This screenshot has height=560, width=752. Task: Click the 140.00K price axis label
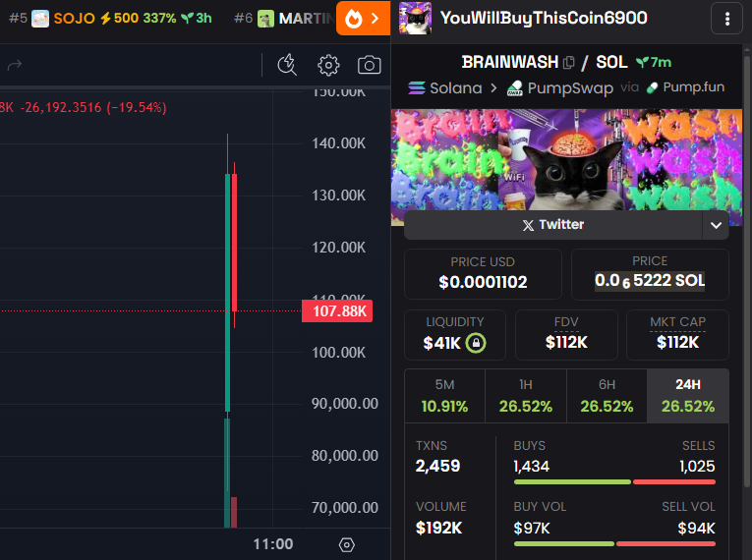(x=338, y=143)
